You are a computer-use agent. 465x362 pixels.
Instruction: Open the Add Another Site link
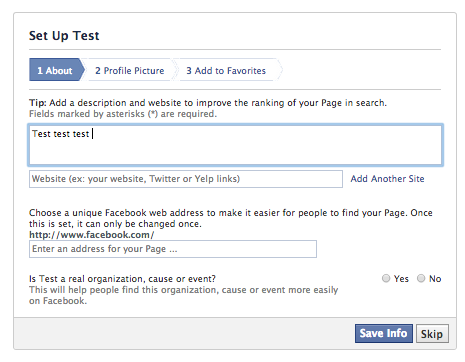click(x=387, y=179)
